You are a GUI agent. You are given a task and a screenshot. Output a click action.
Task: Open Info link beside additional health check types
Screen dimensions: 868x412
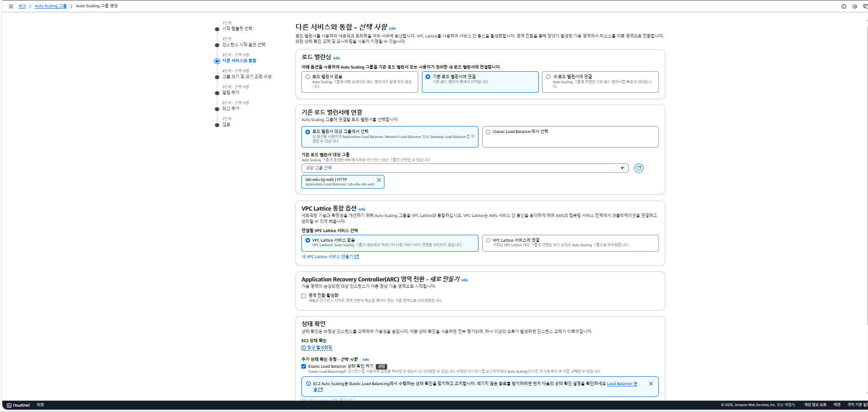(x=365, y=359)
